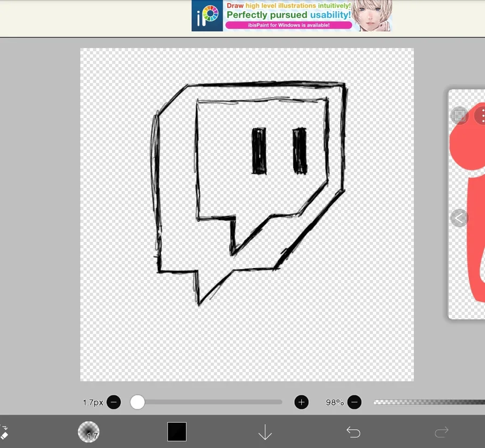The width and height of the screenshot is (485, 448).
Task: Click the 98% opacity value
Action: point(335,402)
